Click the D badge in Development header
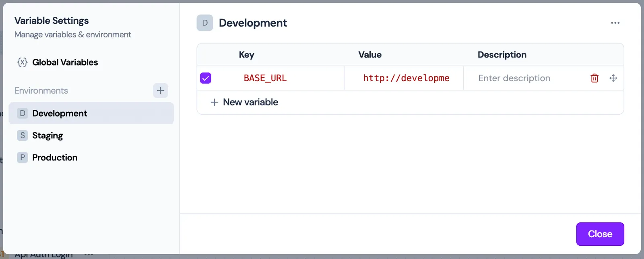Screen dimensions: 644x259 coord(205,23)
